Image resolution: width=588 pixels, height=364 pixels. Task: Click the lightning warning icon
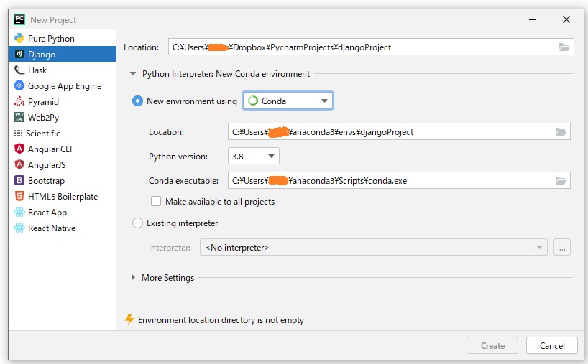pyautogui.click(x=129, y=319)
